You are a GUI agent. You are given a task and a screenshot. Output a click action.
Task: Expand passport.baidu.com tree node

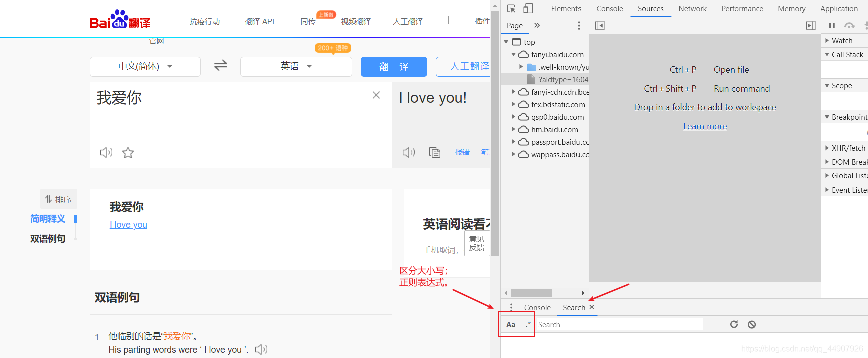pyautogui.click(x=513, y=142)
